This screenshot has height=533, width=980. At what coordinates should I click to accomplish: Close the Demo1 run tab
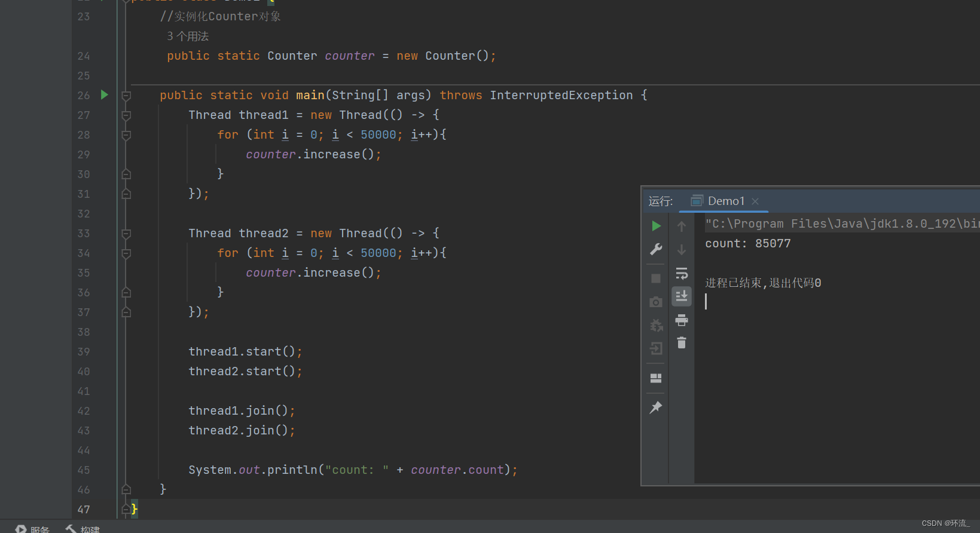(755, 201)
